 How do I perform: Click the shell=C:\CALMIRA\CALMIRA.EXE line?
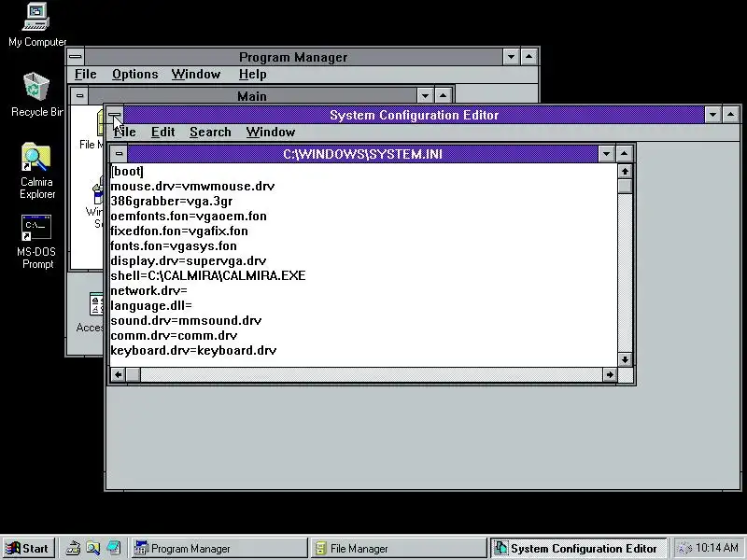208,275
